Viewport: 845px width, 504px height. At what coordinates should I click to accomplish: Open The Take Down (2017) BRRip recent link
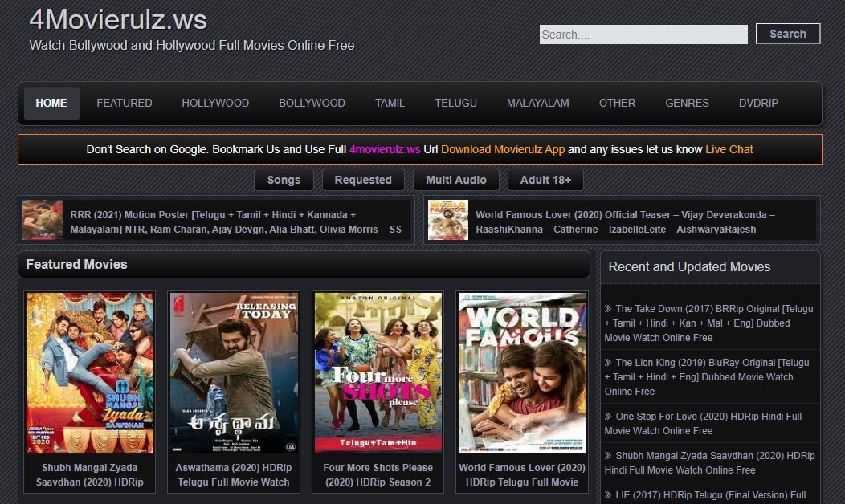pyautogui.click(x=709, y=323)
